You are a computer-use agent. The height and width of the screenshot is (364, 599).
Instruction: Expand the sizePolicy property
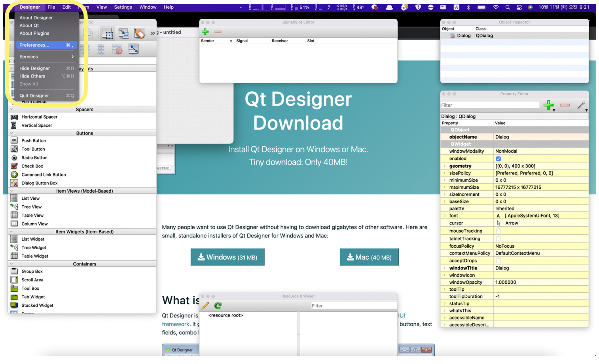tap(444, 173)
